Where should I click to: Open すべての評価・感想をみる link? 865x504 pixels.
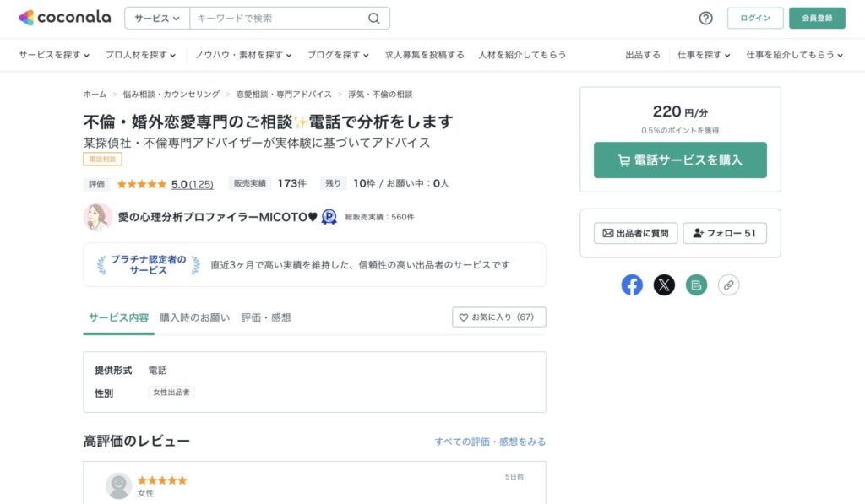pos(488,441)
